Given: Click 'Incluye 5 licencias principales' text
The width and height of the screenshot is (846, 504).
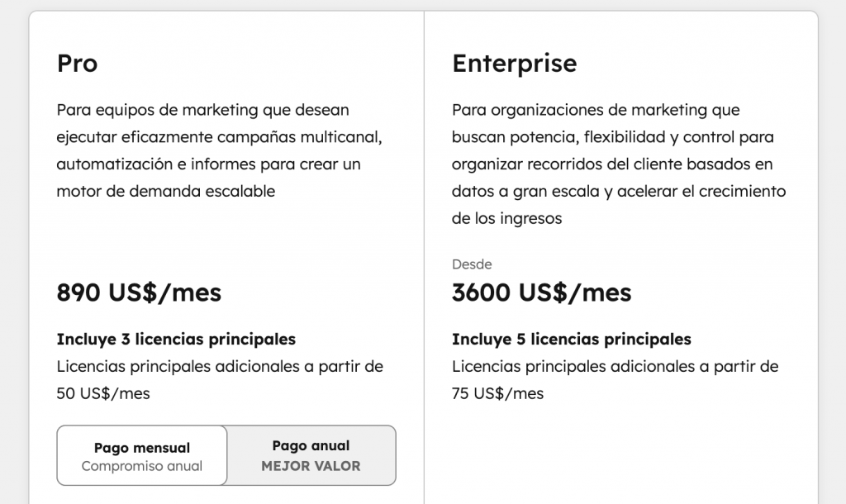Looking at the screenshot, I should (571, 339).
